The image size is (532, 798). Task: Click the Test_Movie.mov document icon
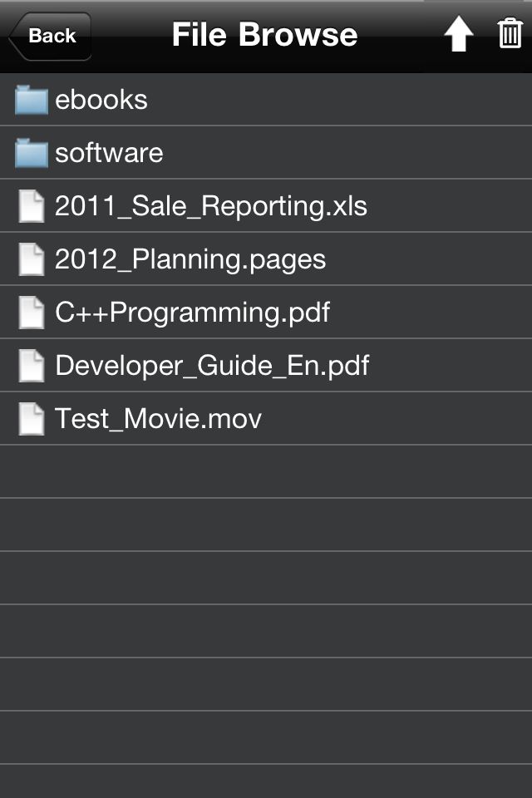[32, 419]
